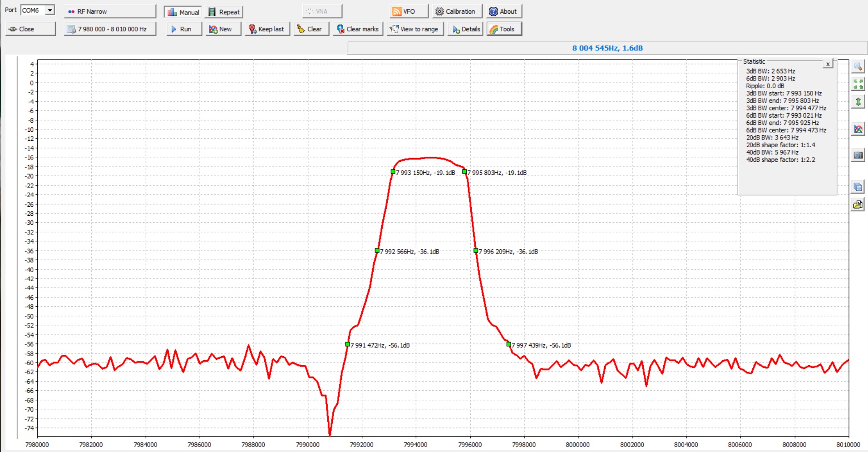Click the magnifier zoom icon beside the chart
The width and height of the screenshot is (868, 452).
[858, 67]
